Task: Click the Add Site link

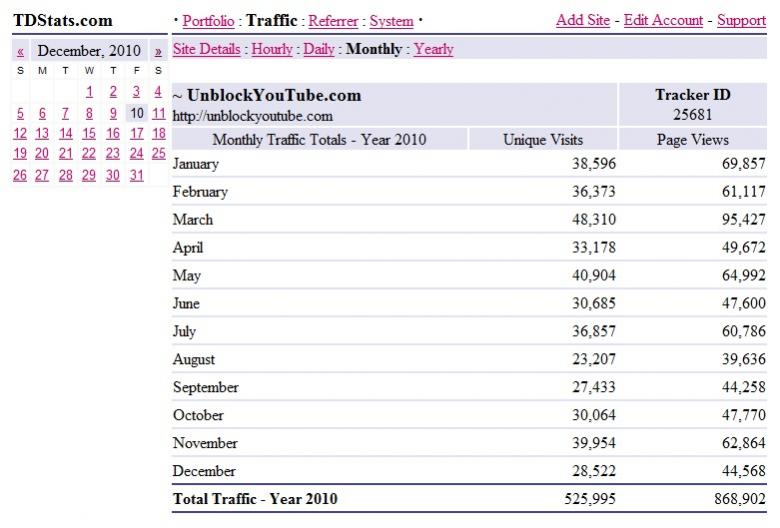Action: [582, 20]
